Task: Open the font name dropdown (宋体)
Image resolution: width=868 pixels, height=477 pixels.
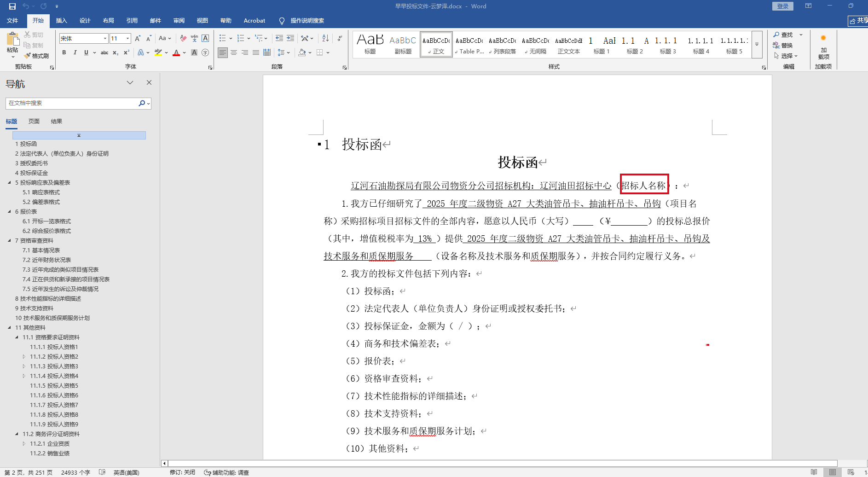Action: tap(105, 39)
